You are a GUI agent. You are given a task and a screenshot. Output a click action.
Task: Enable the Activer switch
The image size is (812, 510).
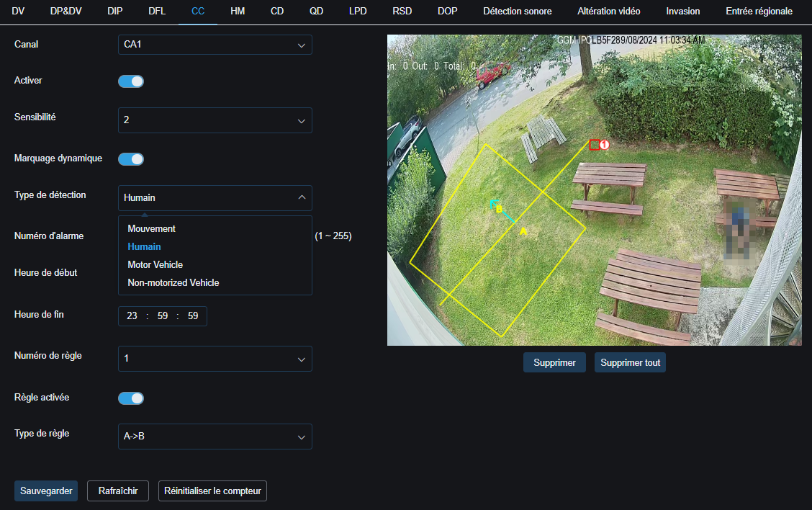pos(131,81)
